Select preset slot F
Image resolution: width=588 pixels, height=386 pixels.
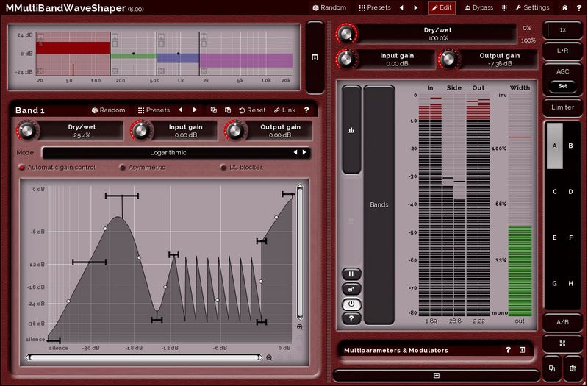point(571,237)
